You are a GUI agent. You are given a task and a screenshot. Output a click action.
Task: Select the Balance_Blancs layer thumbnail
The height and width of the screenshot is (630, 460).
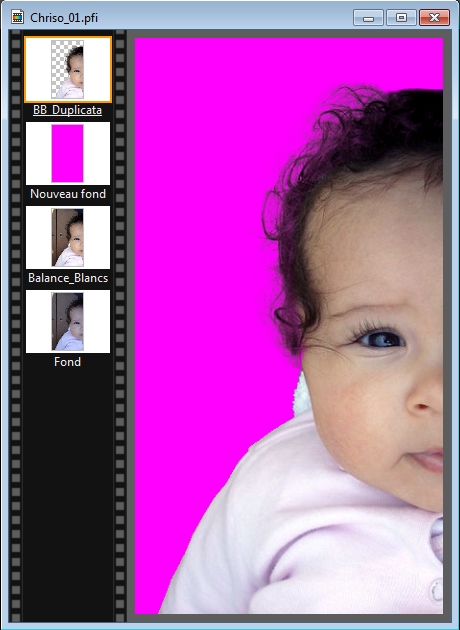coord(68,237)
